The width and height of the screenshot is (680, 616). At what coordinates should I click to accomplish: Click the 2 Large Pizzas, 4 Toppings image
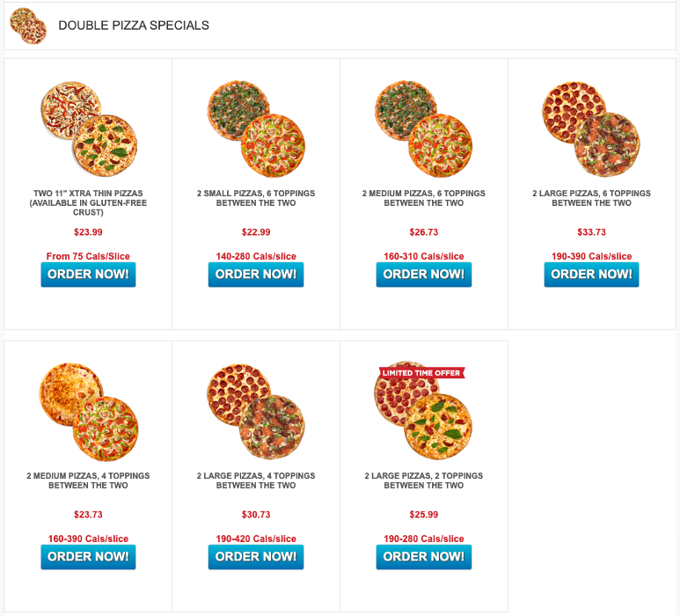(x=256, y=412)
